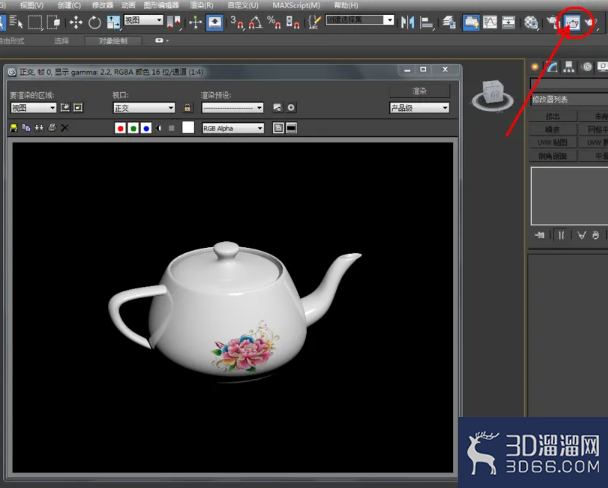608x488 pixels.
Task: Click the Save Image icon
Action: click(x=14, y=128)
